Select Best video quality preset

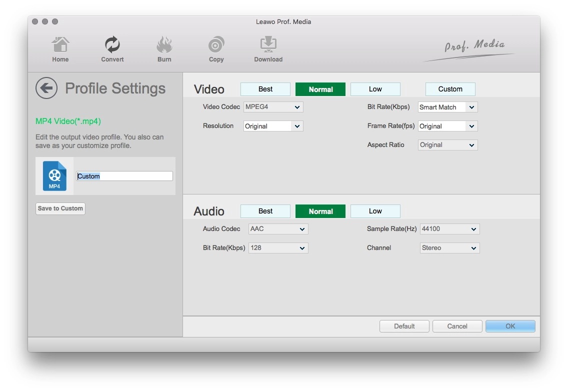click(x=265, y=89)
